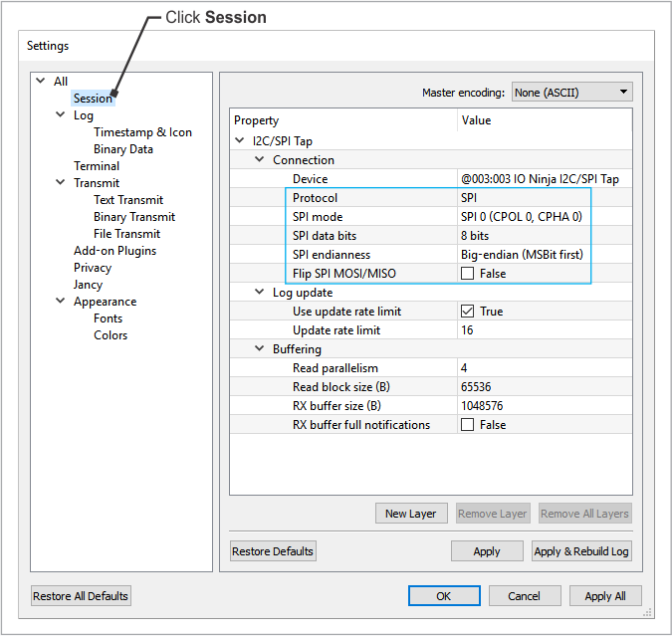Screen dimensions: 672x636
Task: Click the Cancel button
Action: (525, 596)
